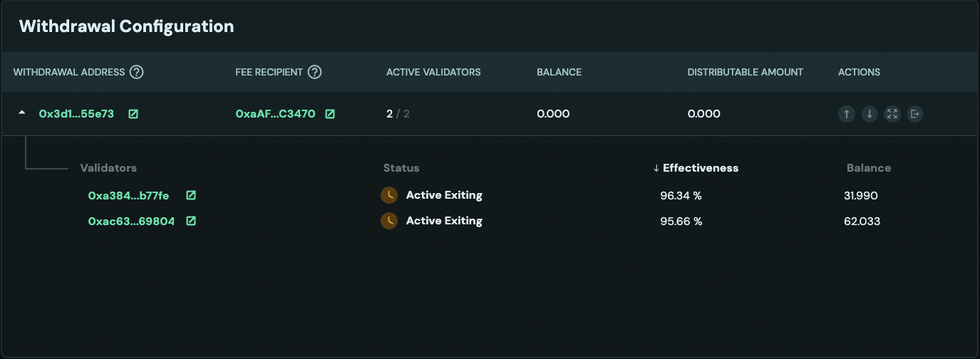This screenshot has width=980, height=359.
Task: Open external link icon beside 0x3d1...55e73
Action: point(133,114)
